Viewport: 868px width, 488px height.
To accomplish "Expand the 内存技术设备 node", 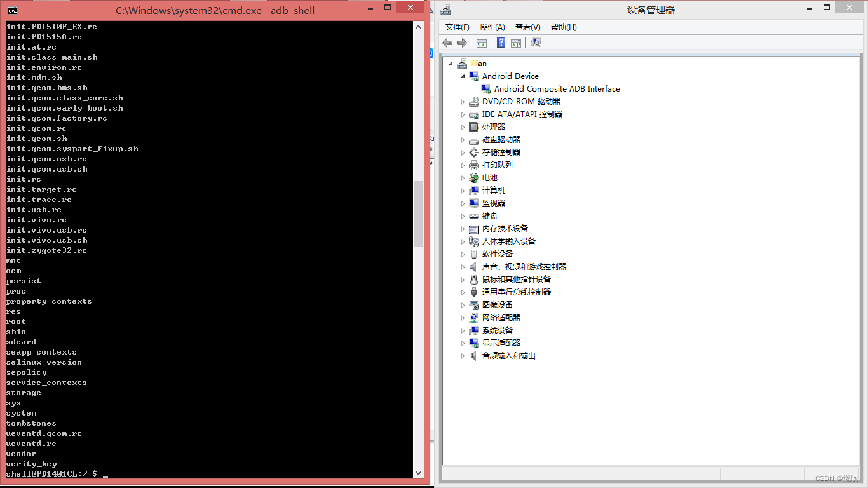I will coord(463,229).
